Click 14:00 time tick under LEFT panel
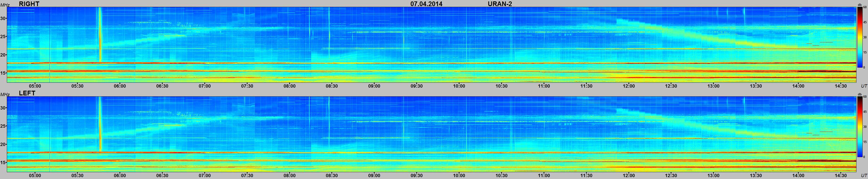Screen dimensions: 868x179 [798, 176]
